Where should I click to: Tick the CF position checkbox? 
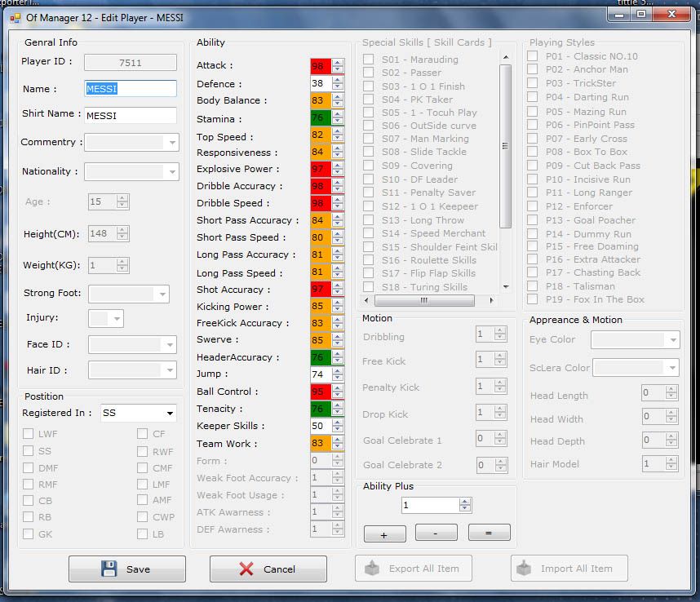coord(143,434)
